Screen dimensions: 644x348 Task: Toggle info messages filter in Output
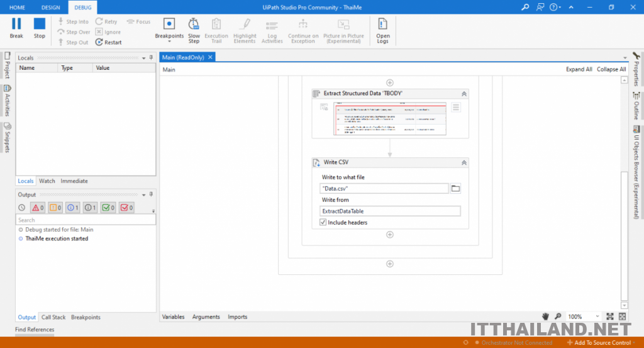coord(73,208)
